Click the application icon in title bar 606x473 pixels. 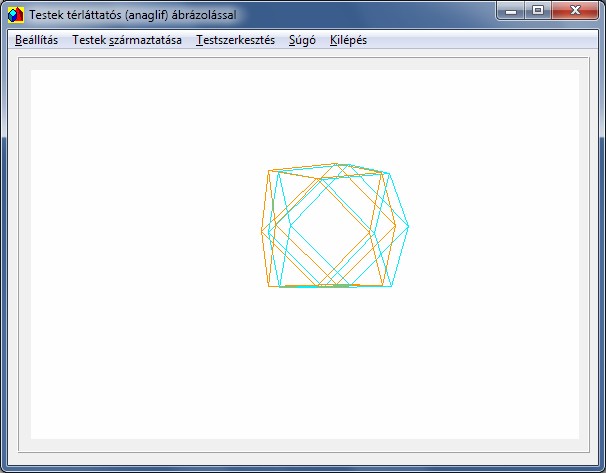pyautogui.click(x=15, y=15)
